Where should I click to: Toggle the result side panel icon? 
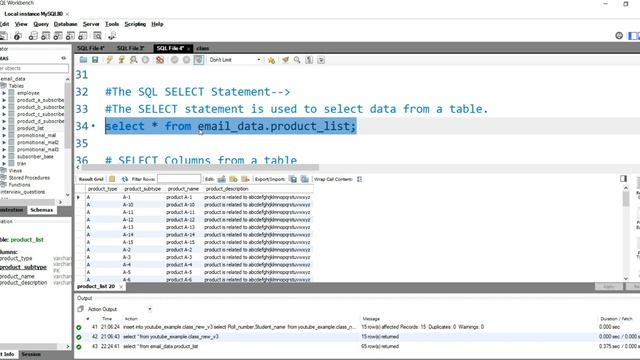click(x=623, y=179)
